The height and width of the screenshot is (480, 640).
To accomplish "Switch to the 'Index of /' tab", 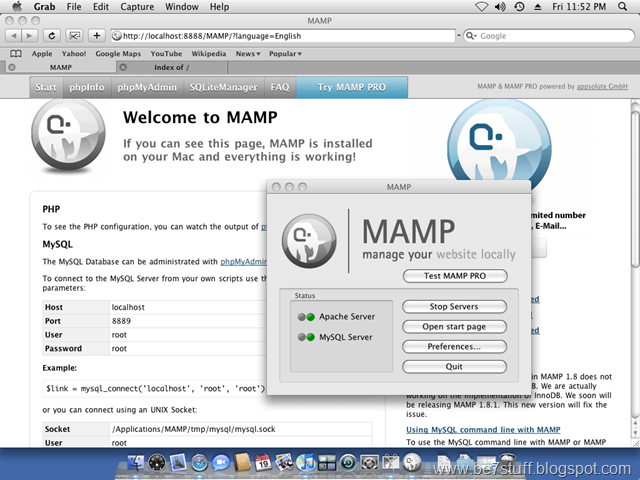I will (171, 67).
